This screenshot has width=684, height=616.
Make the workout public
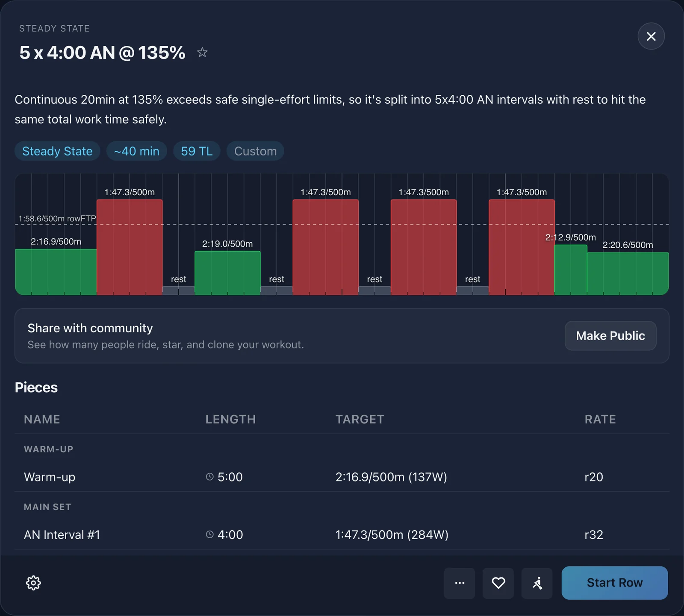pos(610,336)
